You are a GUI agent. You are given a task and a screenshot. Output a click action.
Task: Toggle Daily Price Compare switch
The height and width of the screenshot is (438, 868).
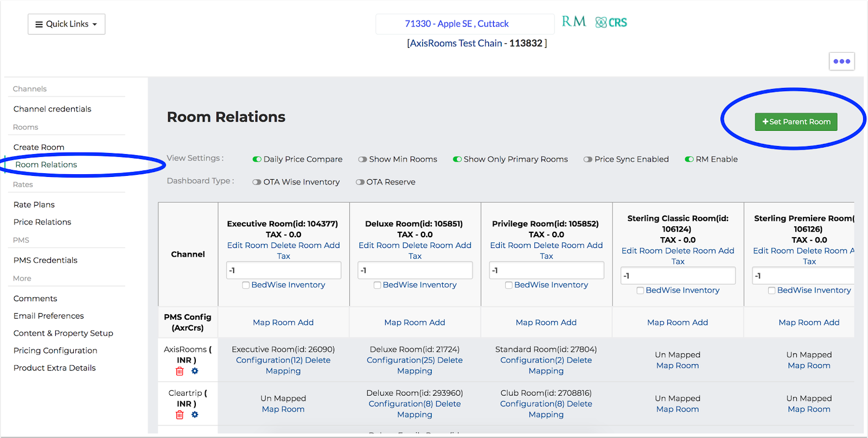257,159
